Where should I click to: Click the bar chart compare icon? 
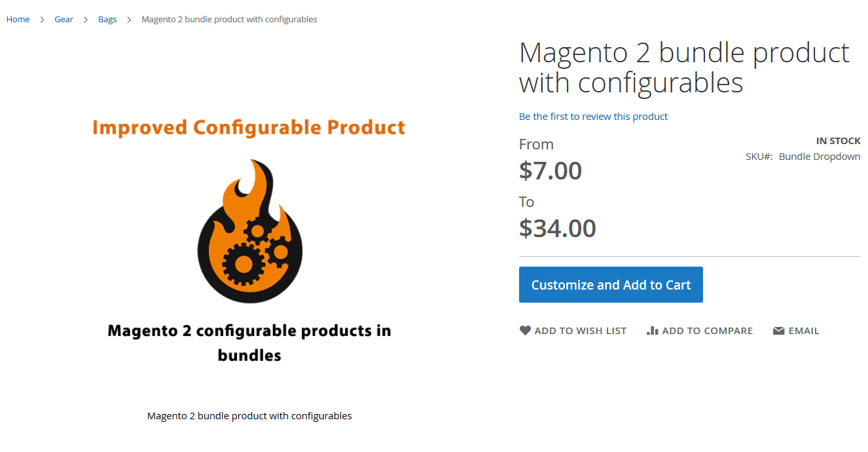point(652,330)
